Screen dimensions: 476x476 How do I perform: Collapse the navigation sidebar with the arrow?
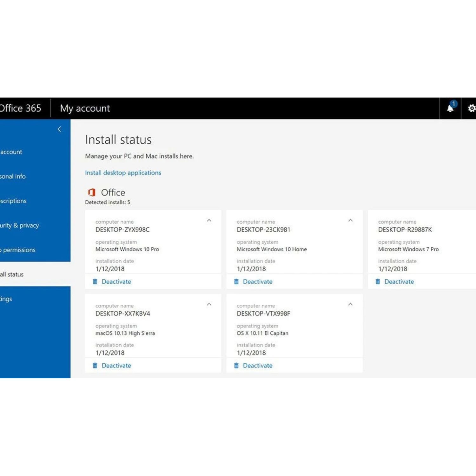click(x=59, y=129)
